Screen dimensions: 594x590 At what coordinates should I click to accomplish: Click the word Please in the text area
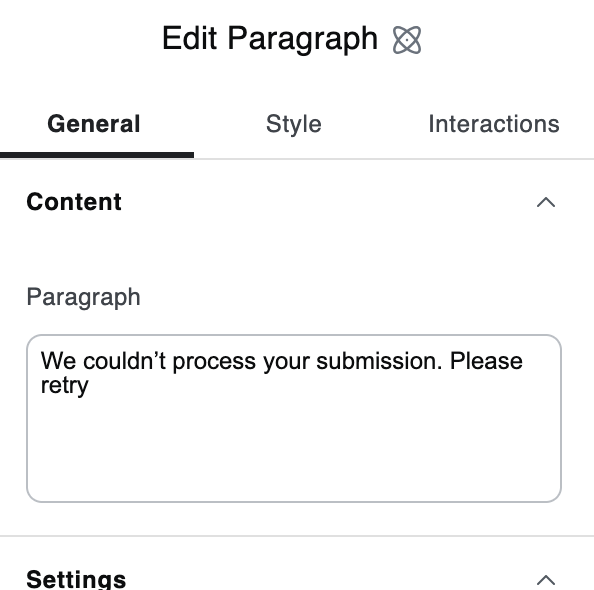point(486,361)
